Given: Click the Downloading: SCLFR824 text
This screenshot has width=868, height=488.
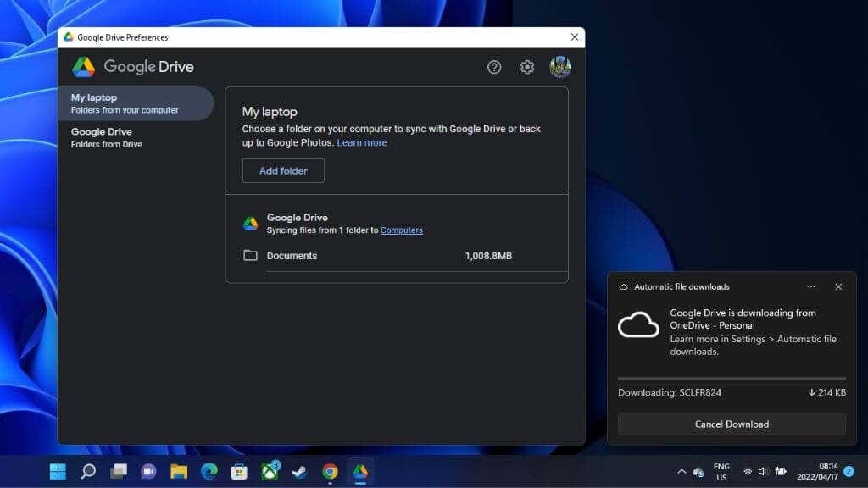Looking at the screenshot, I should [x=670, y=392].
